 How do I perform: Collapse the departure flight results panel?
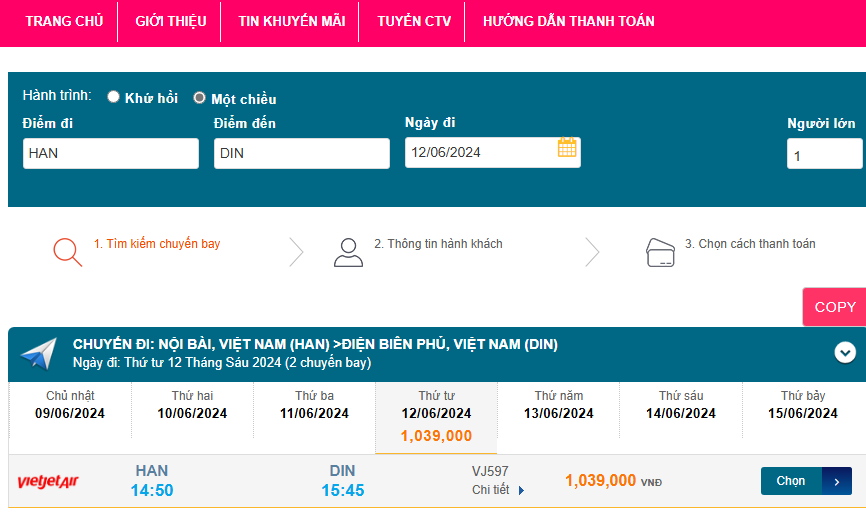click(845, 352)
